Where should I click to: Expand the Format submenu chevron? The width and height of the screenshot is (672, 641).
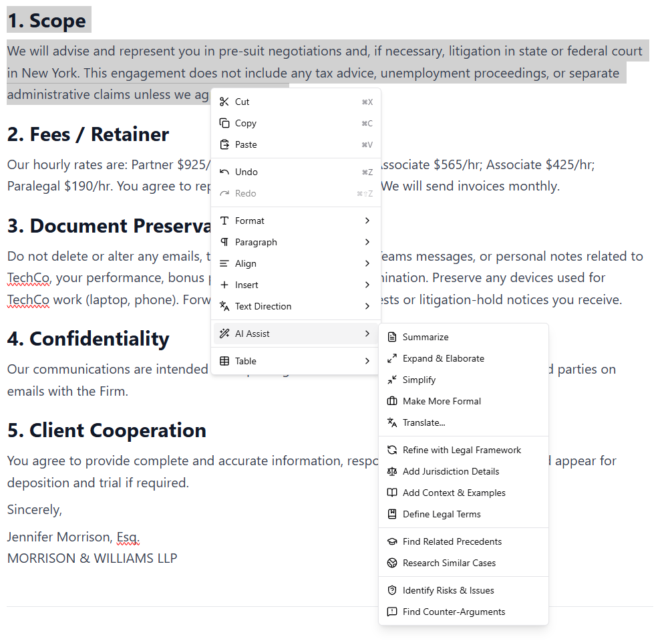[x=367, y=221]
